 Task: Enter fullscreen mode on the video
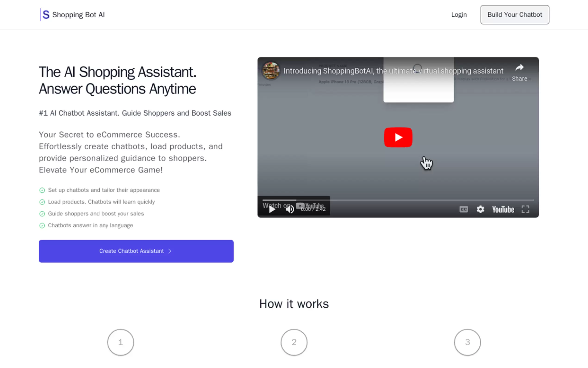[x=525, y=209]
